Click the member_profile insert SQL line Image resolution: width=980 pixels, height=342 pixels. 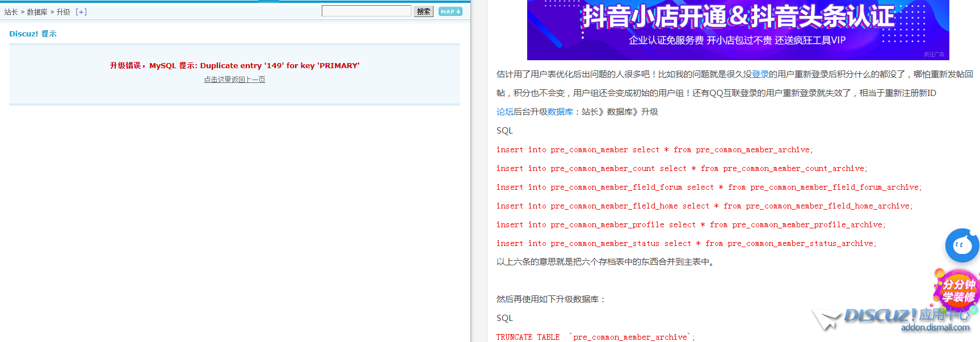[x=691, y=225]
